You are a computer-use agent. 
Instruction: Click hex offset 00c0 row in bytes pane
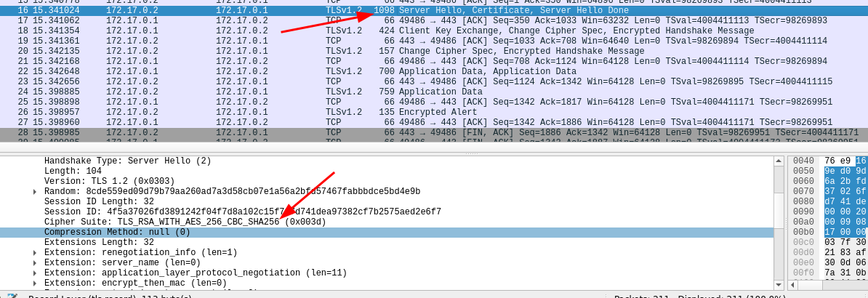[803, 242]
